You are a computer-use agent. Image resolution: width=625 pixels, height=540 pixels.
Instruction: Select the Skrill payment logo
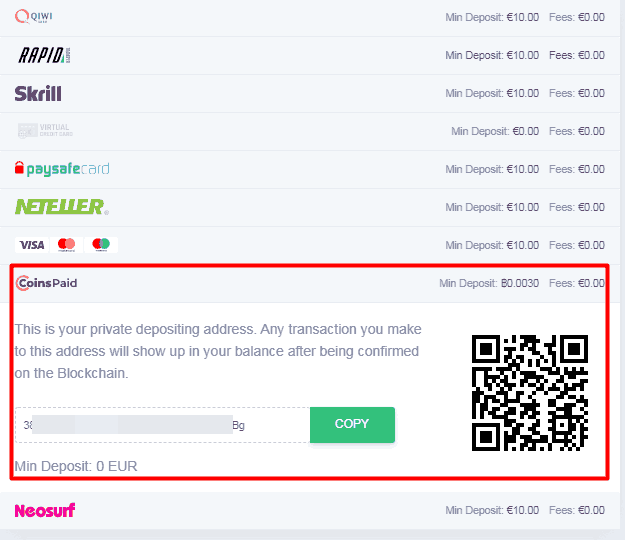coord(38,94)
